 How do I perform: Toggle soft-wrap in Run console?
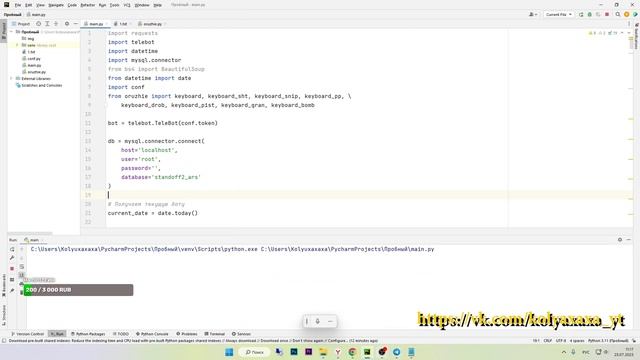coord(22,267)
